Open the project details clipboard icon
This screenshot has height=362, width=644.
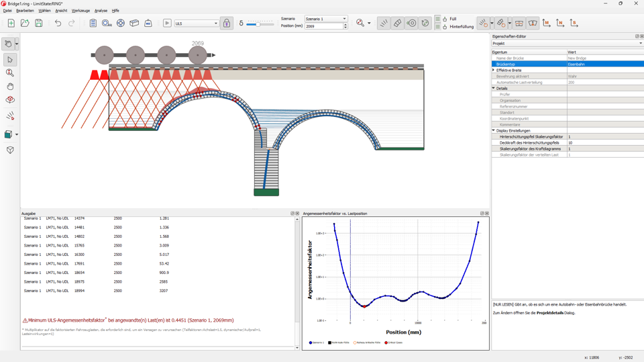(x=93, y=24)
